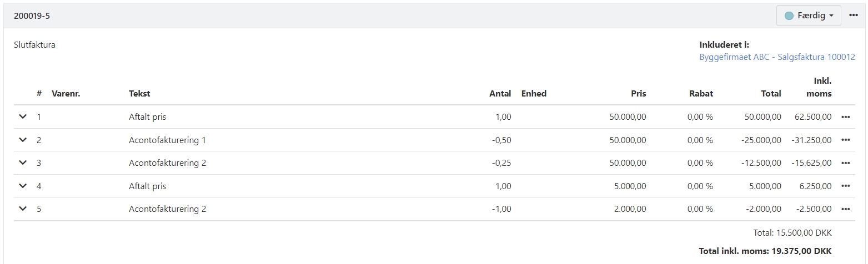Open the three-dot menu for row 5

click(845, 209)
